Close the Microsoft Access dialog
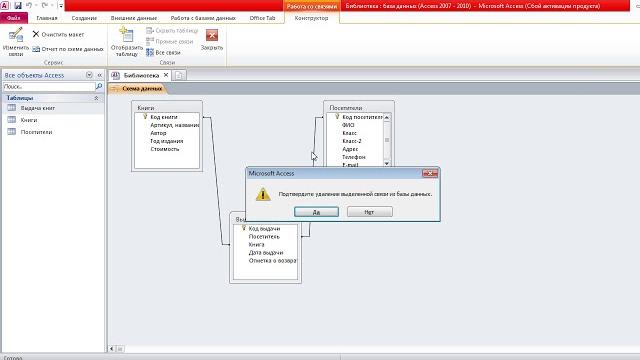Viewport: 640px width, 360px height. (x=430, y=173)
